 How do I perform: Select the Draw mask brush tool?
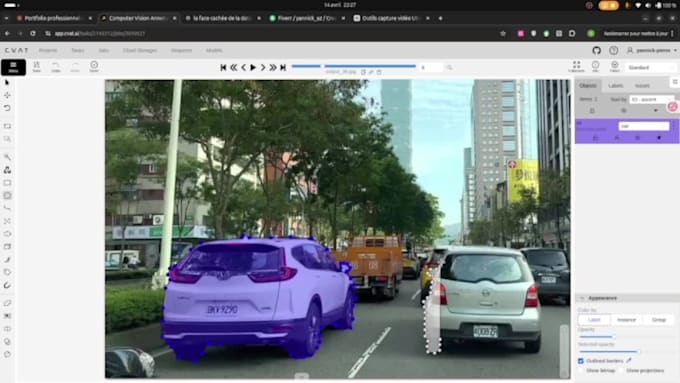click(7, 260)
